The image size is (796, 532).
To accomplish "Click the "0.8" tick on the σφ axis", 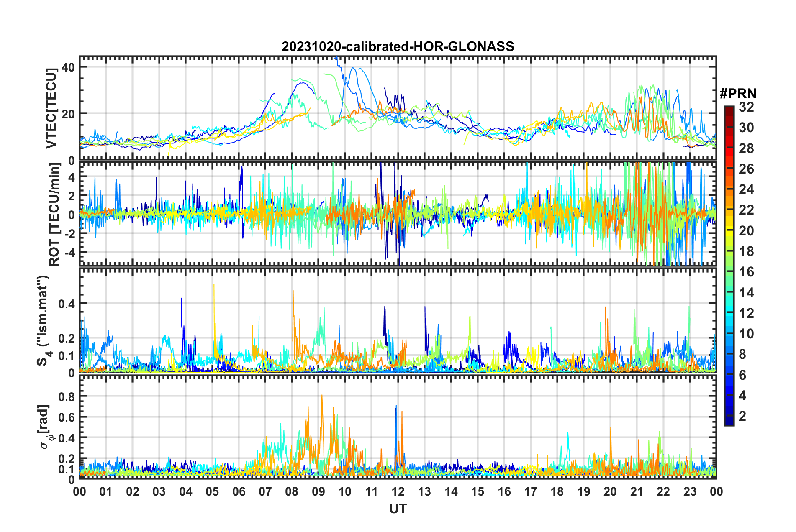I will pos(67,396).
